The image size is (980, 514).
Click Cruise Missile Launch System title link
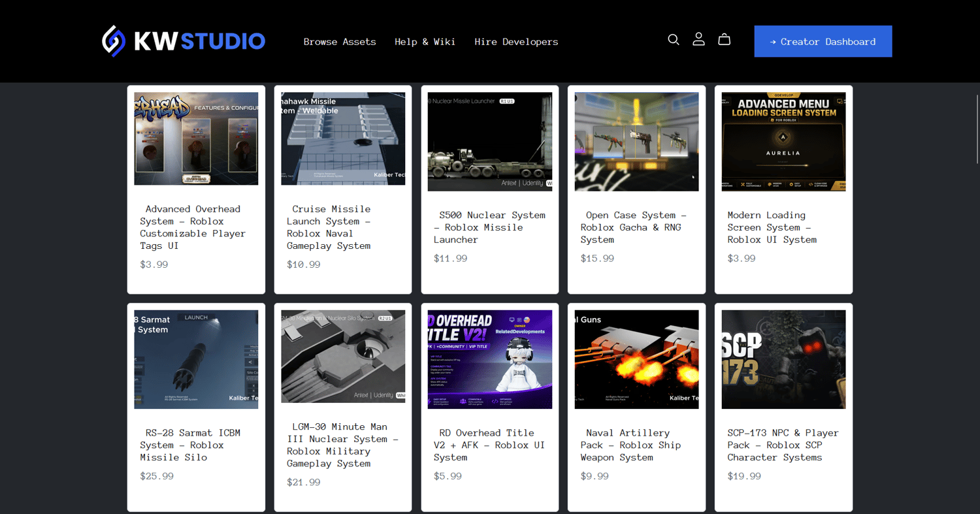click(329, 227)
